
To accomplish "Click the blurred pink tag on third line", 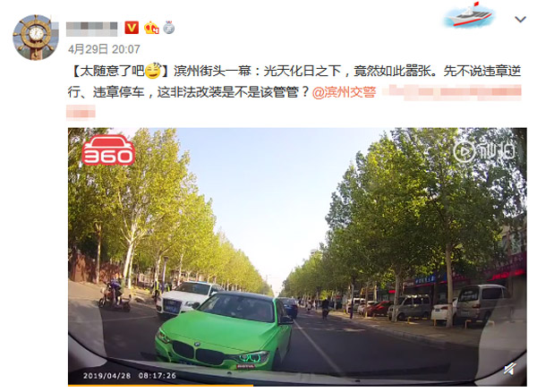I will pos(81,113).
